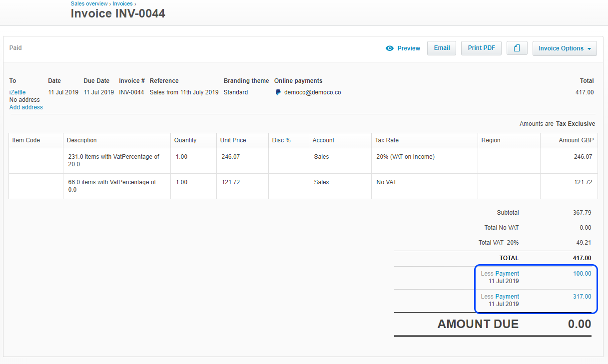Open the Preview link

pos(408,48)
